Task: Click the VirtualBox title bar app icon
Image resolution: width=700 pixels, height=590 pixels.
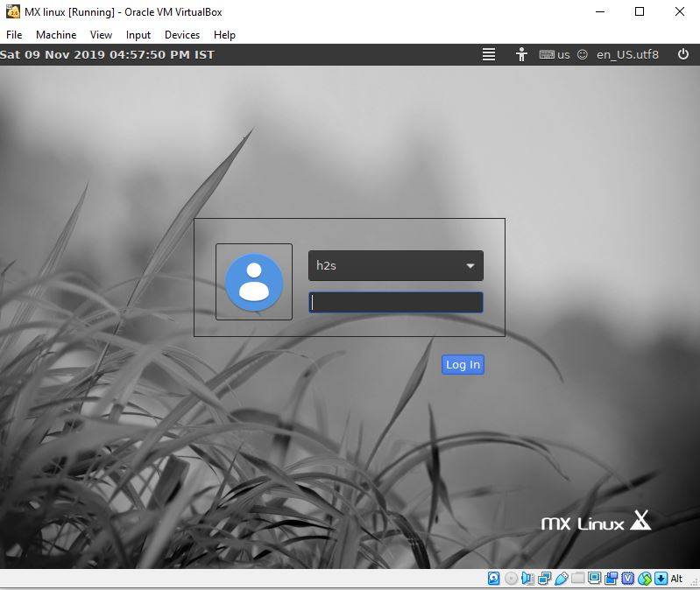Action: (13, 11)
